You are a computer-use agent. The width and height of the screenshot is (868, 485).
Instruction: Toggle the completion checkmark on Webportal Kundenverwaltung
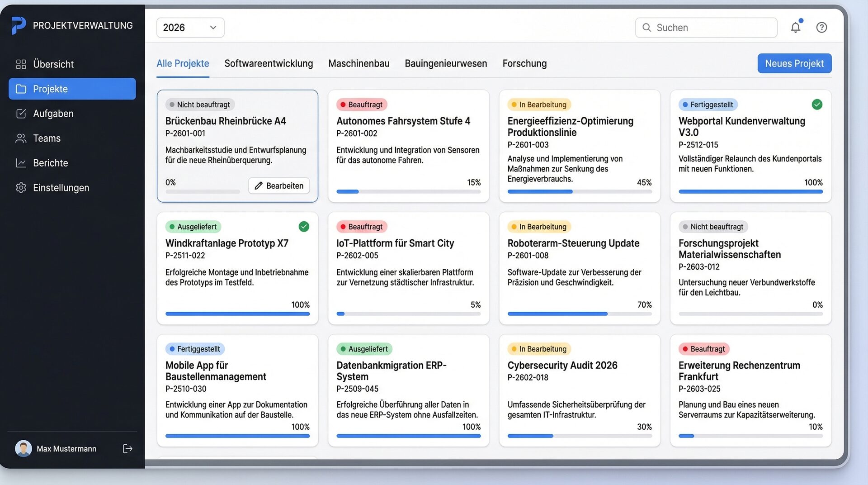coord(817,105)
